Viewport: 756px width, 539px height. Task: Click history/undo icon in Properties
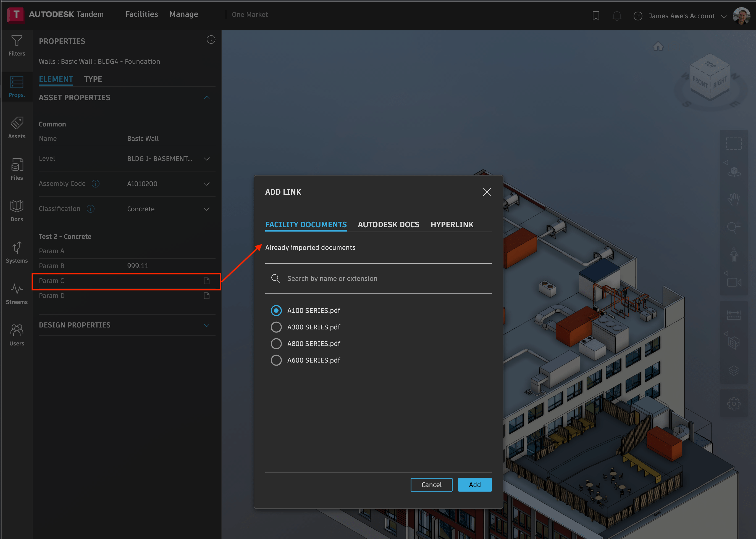pyautogui.click(x=211, y=39)
